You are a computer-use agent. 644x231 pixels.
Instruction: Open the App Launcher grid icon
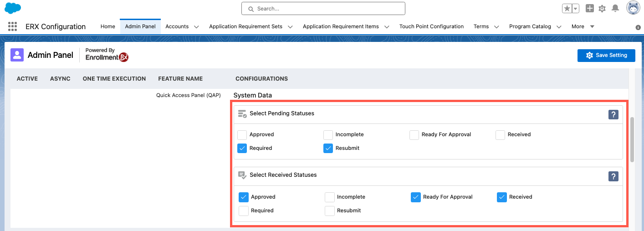click(x=12, y=26)
